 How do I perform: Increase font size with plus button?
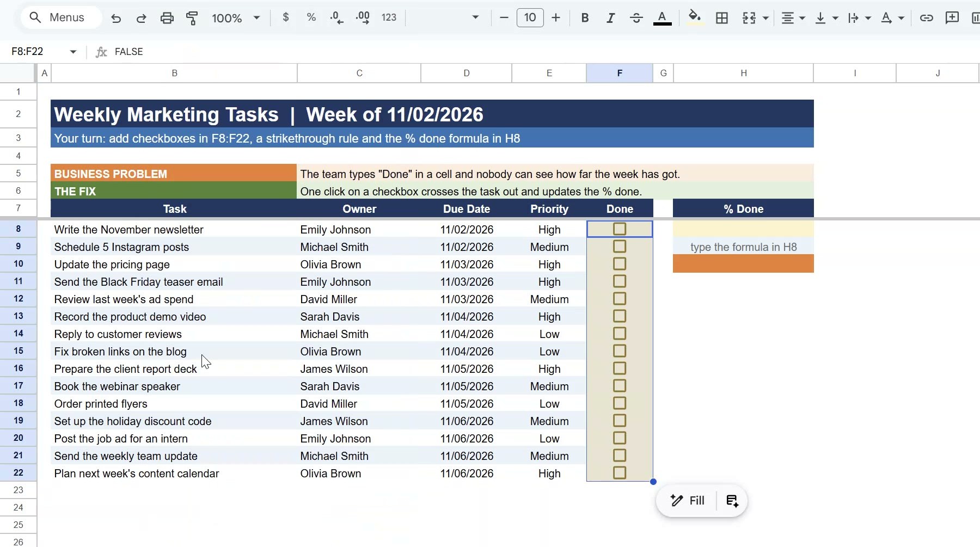pyautogui.click(x=556, y=18)
